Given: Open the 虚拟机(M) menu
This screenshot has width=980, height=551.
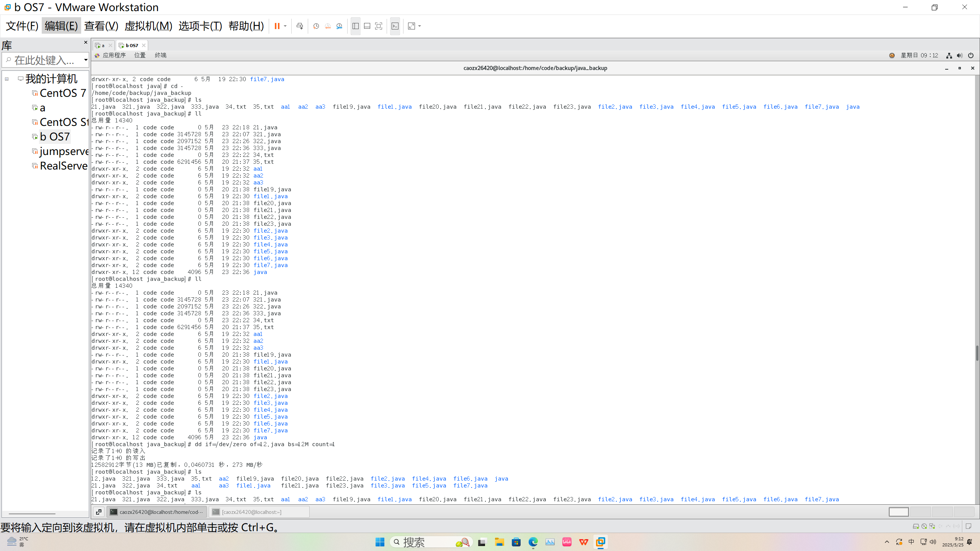Looking at the screenshot, I should (x=148, y=26).
